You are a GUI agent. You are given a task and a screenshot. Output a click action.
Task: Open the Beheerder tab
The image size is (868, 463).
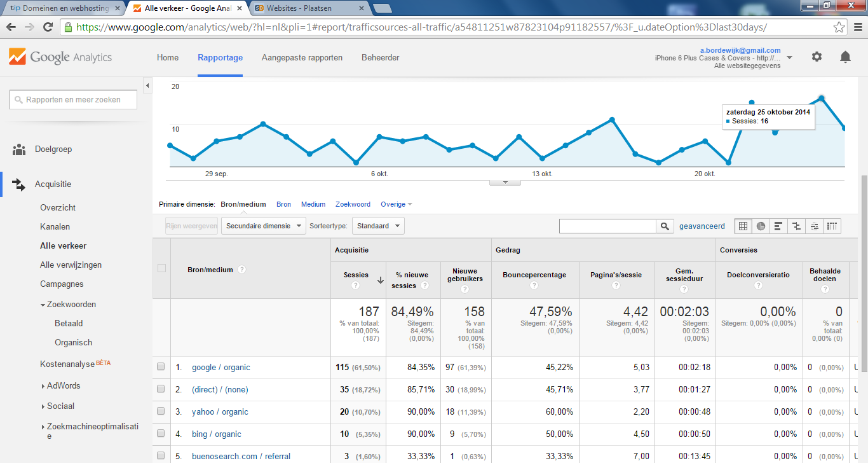[381, 57]
